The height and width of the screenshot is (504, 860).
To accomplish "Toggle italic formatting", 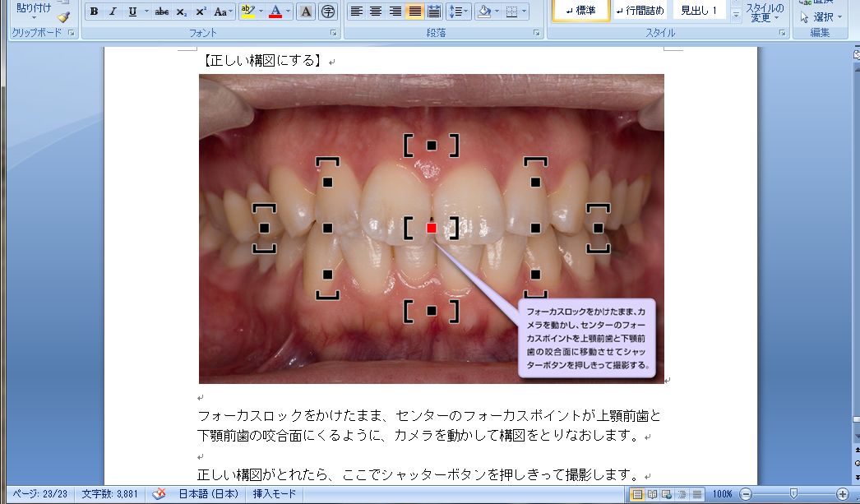I will pos(113,12).
